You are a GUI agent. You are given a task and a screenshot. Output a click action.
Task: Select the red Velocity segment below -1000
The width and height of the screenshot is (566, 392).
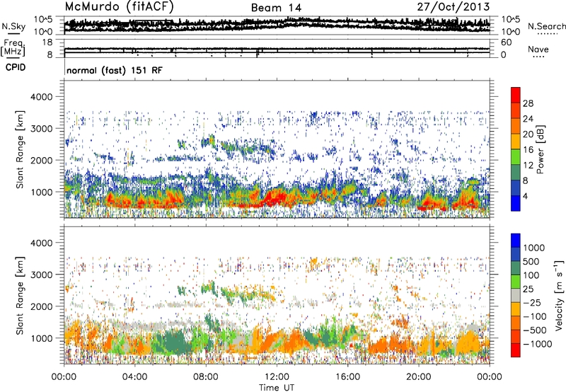(x=516, y=350)
